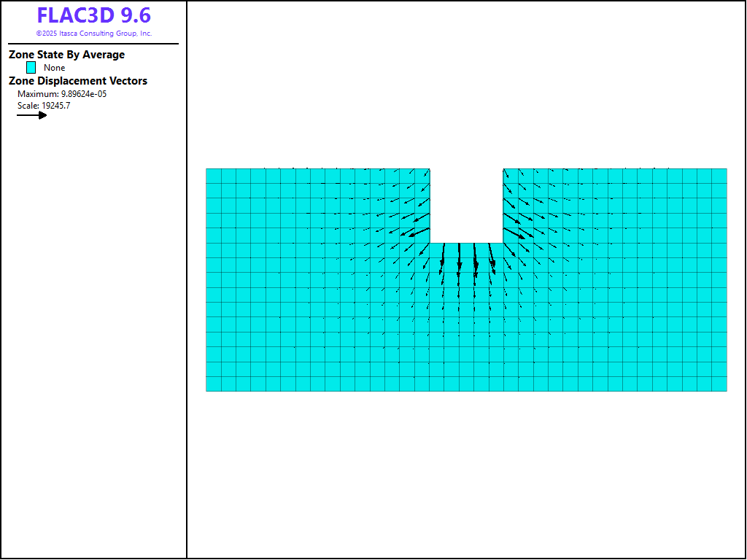The image size is (747, 560).
Task: Click the FLAC3D 9.6 title text
Action: [93, 16]
